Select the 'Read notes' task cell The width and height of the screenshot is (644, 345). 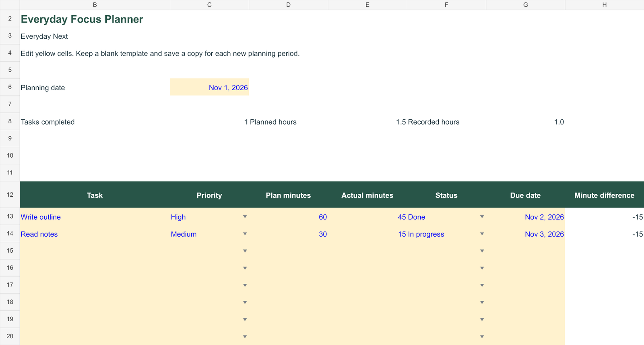pos(95,234)
